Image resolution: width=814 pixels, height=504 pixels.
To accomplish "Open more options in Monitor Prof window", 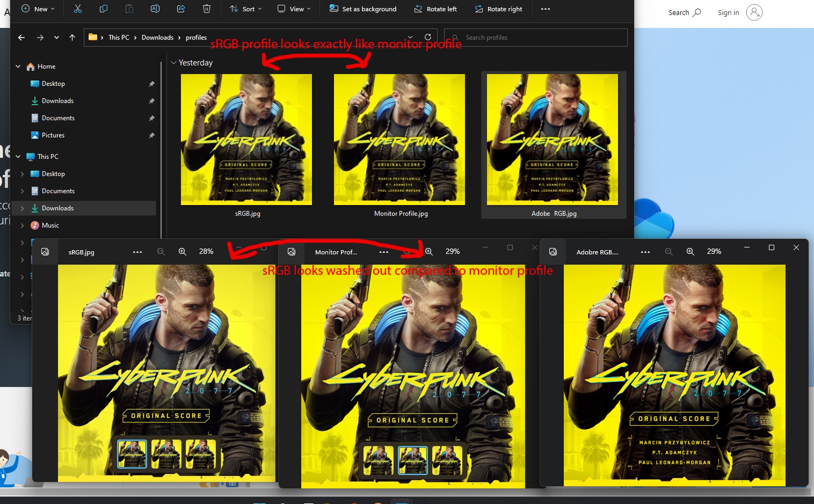I will point(384,252).
